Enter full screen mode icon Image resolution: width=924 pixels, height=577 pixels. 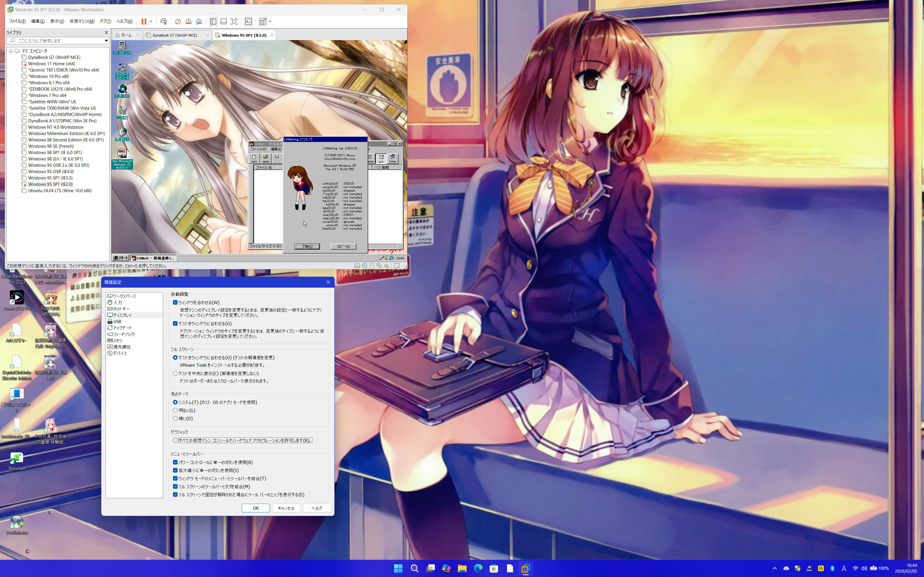[x=234, y=21]
